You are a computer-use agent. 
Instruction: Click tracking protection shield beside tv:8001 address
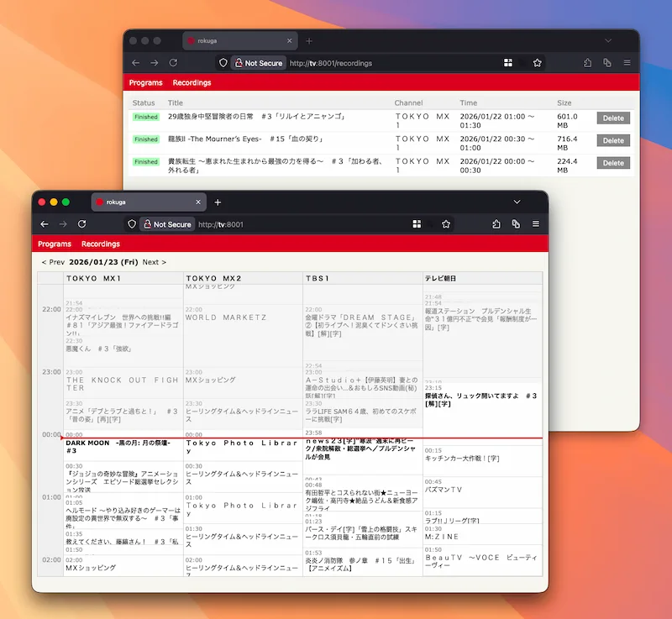pyautogui.click(x=131, y=224)
